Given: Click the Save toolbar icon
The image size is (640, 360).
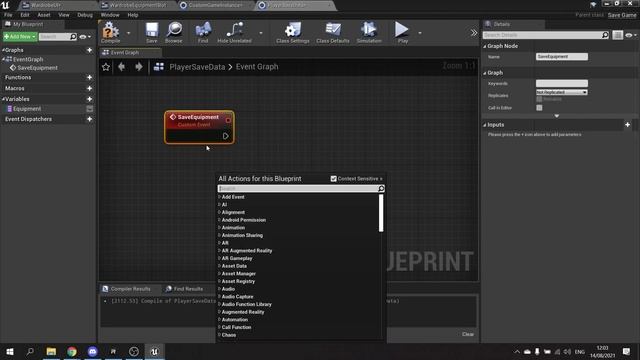Looking at the screenshot, I should pos(152,32).
